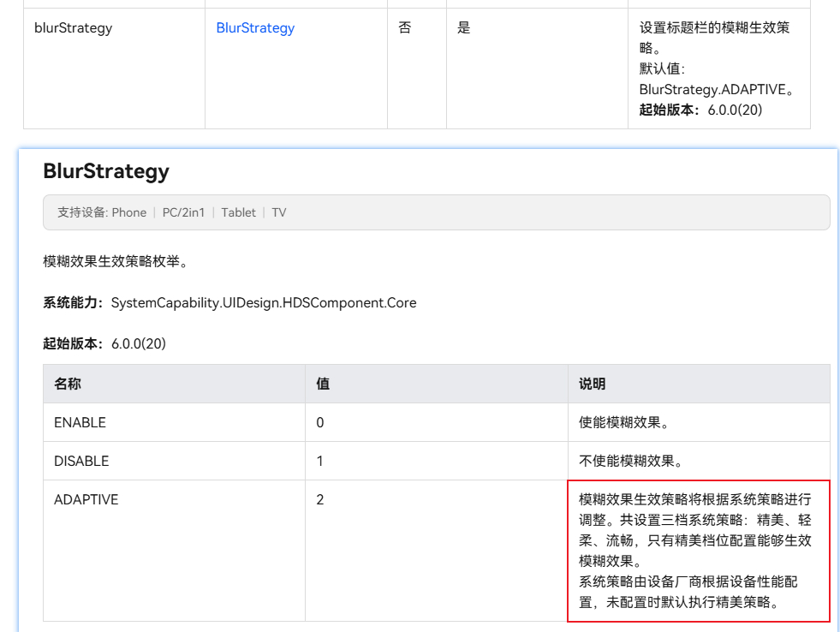Click the blurStrategy property name cell

click(x=73, y=27)
